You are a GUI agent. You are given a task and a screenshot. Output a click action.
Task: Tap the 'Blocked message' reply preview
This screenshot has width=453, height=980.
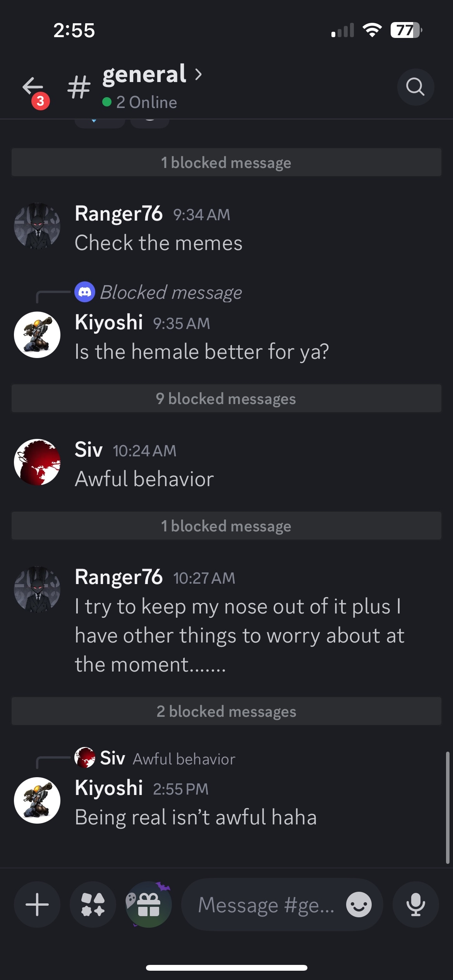pyautogui.click(x=171, y=293)
